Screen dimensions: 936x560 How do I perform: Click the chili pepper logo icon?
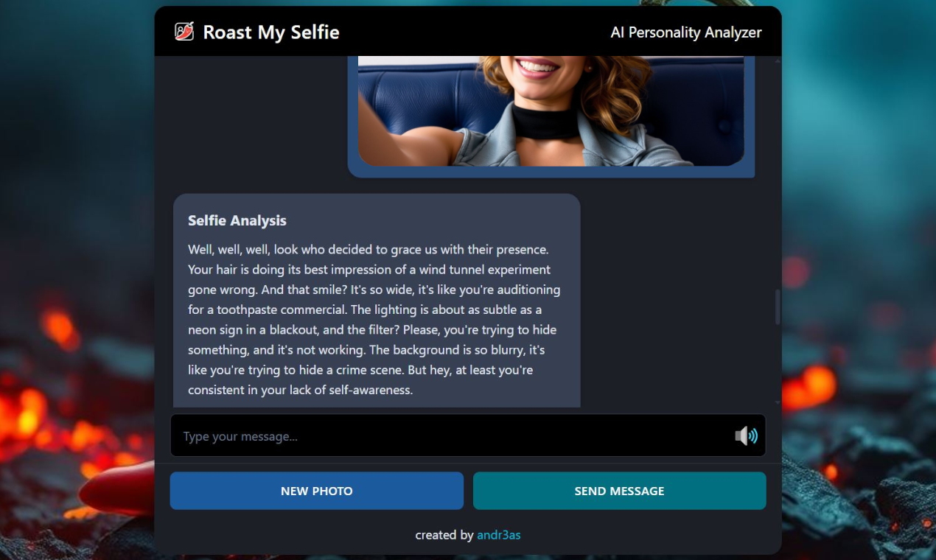coord(184,31)
